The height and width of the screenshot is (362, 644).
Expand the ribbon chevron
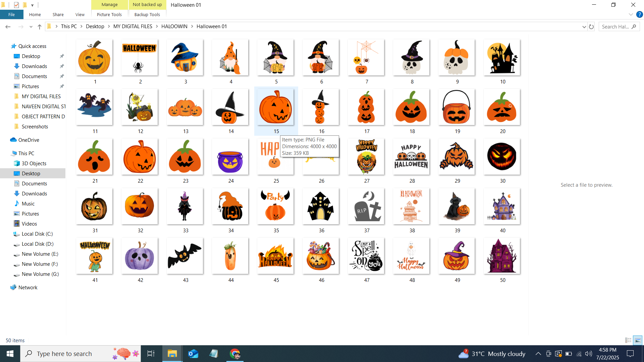[x=631, y=14]
